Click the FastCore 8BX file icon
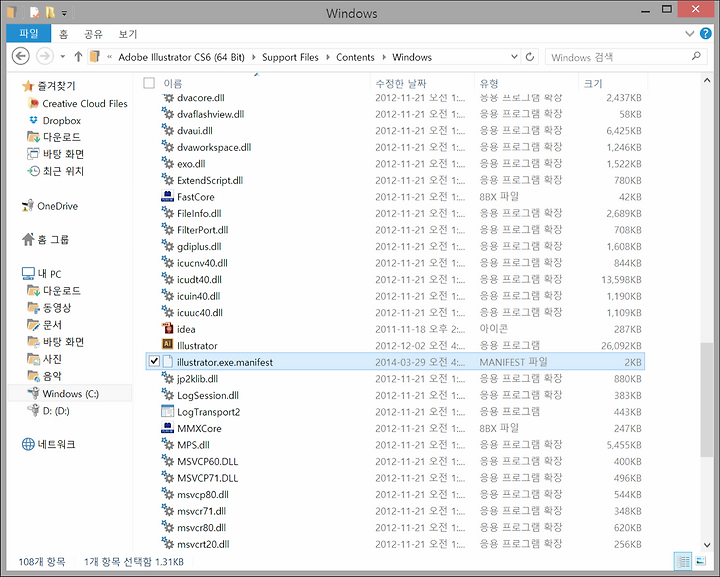Image resolution: width=720 pixels, height=577 pixels. [x=168, y=196]
